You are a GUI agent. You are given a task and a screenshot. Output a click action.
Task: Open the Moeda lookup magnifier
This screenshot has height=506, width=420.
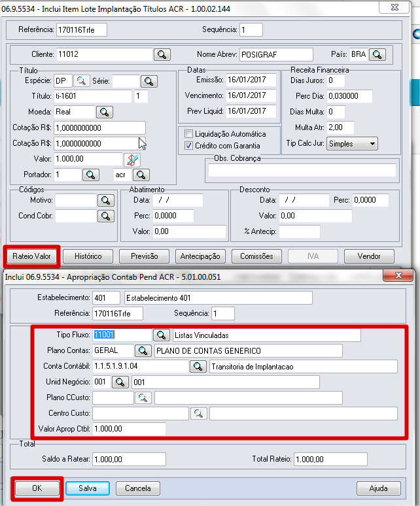pyautogui.click(x=104, y=112)
